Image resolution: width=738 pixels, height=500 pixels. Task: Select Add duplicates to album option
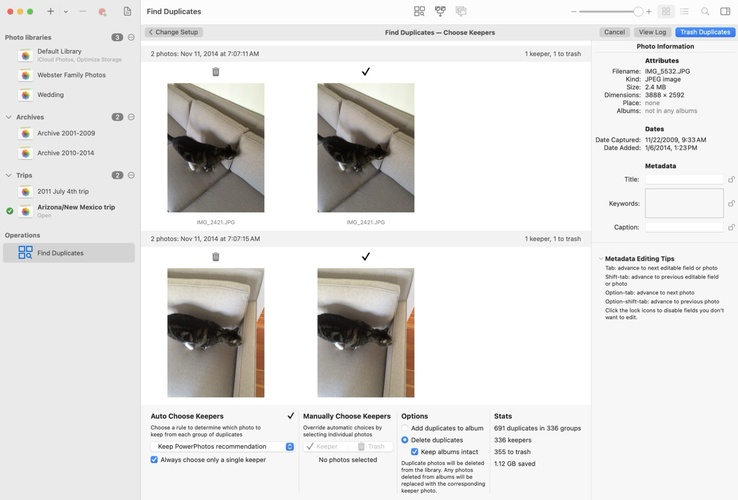[405, 428]
